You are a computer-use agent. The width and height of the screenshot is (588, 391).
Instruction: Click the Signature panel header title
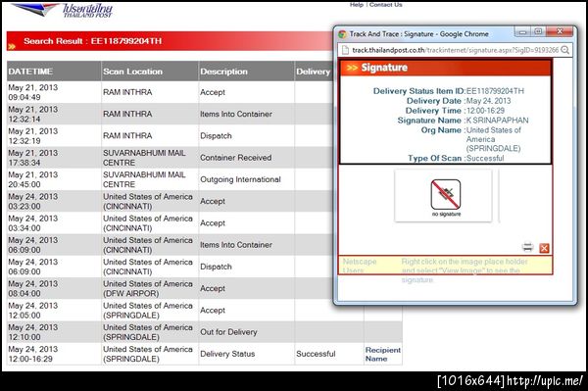(384, 68)
